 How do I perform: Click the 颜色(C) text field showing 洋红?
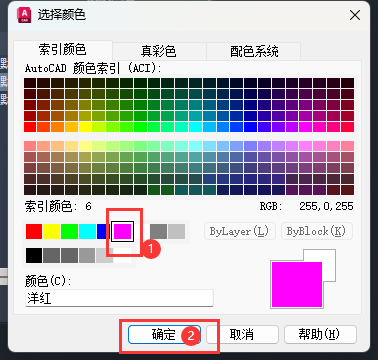point(119,298)
